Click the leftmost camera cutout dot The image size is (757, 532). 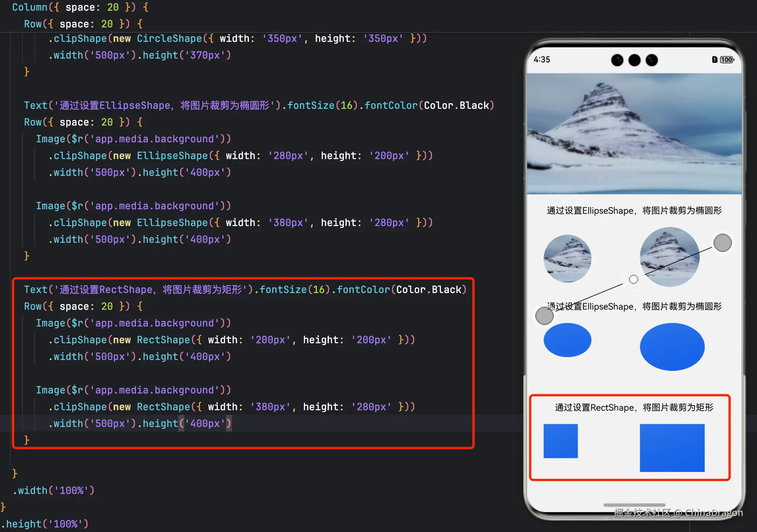[617, 60]
